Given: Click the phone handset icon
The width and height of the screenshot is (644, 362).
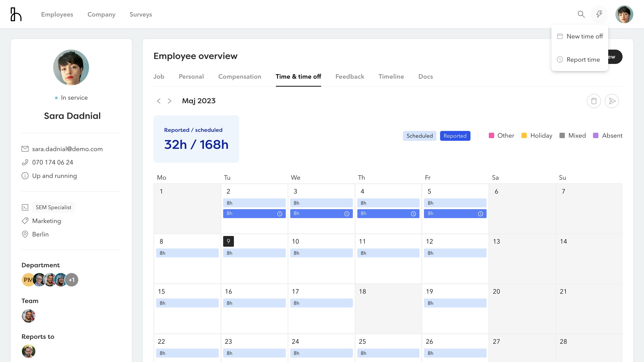Looking at the screenshot, I should 25,162.
